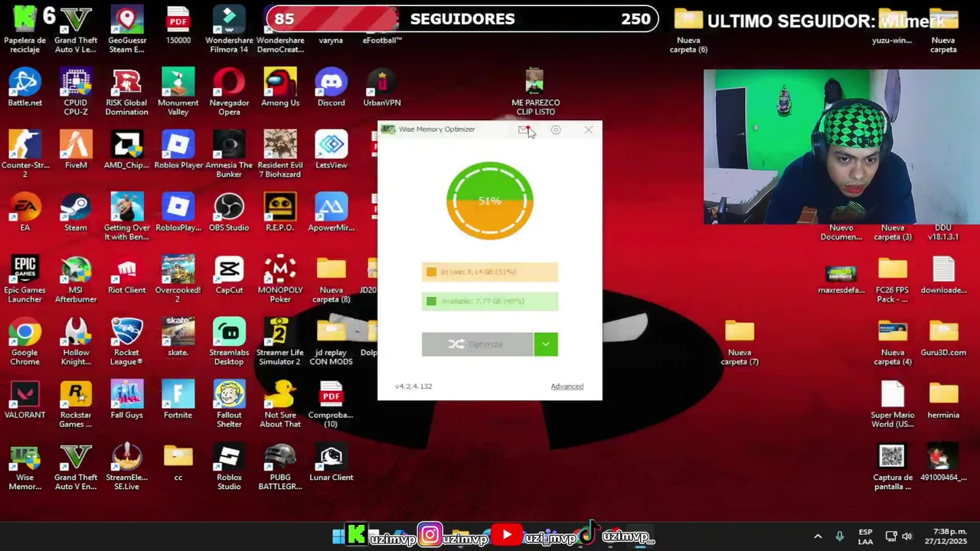This screenshot has width=980, height=551.
Task: Open RISK Global Domination icon
Action: coord(127,93)
